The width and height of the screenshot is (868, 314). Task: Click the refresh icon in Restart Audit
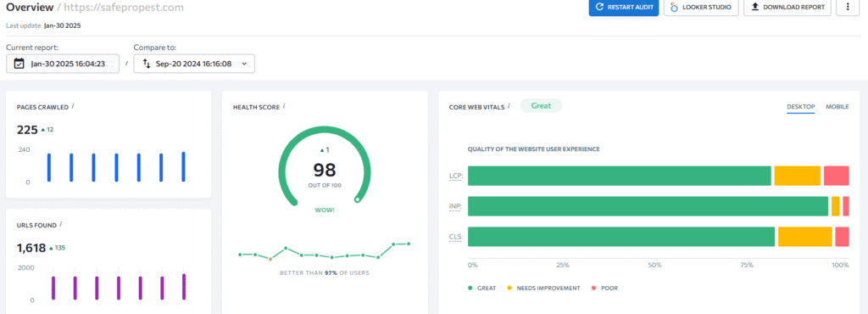599,7
